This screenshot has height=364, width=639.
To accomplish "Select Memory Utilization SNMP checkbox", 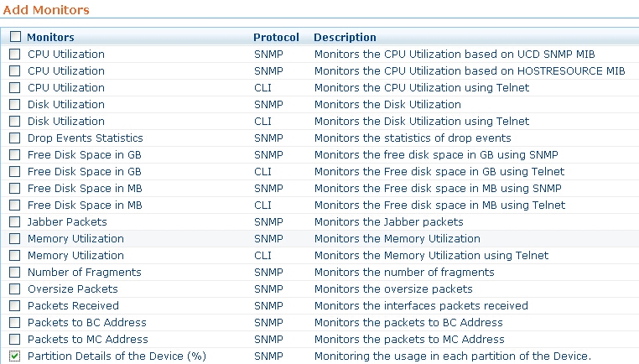I will coord(15,238).
